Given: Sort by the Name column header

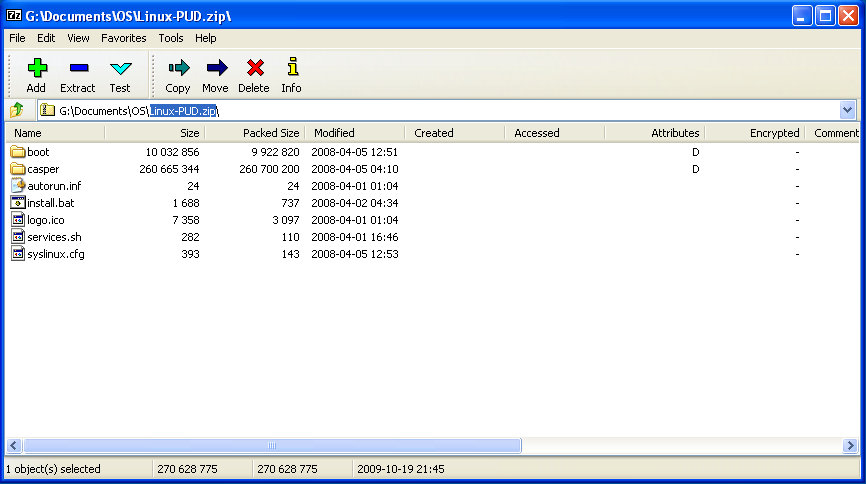Looking at the screenshot, I should (55, 133).
